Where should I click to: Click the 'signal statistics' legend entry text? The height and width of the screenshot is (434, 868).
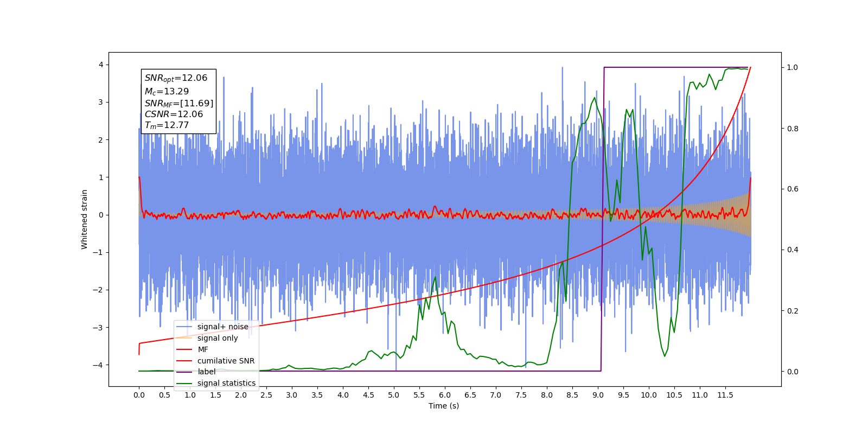[x=226, y=383]
